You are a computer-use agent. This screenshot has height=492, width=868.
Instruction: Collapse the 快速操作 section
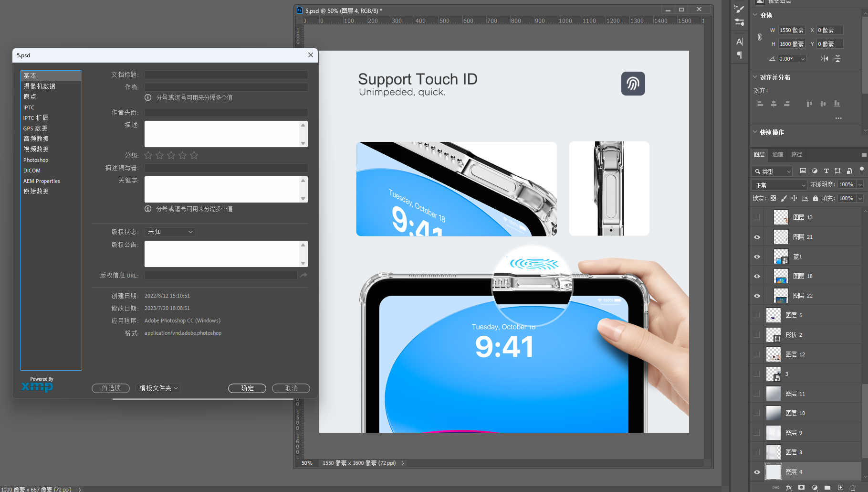755,132
